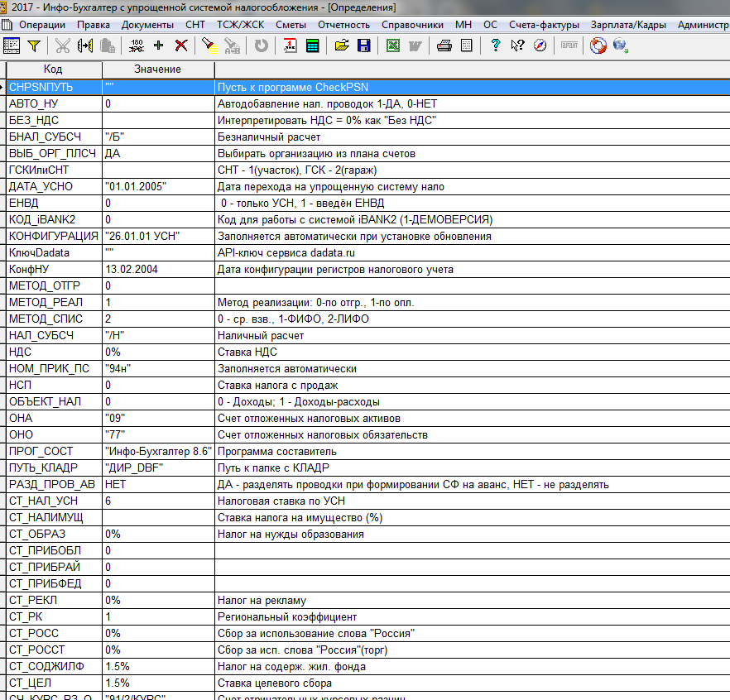
Task: Click the flashlight search icon
Action: click(x=209, y=46)
